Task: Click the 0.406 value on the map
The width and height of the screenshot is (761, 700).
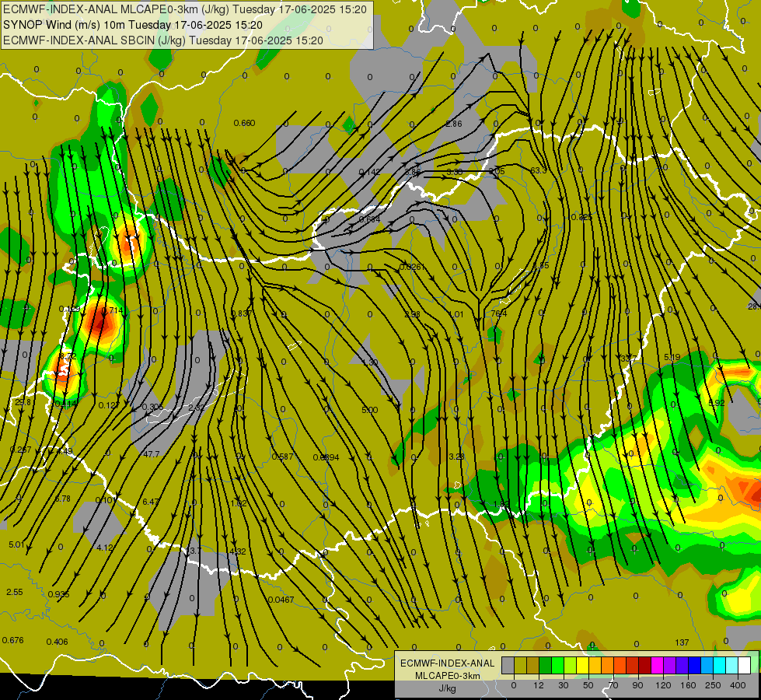Action: pyautogui.click(x=57, y=642)
